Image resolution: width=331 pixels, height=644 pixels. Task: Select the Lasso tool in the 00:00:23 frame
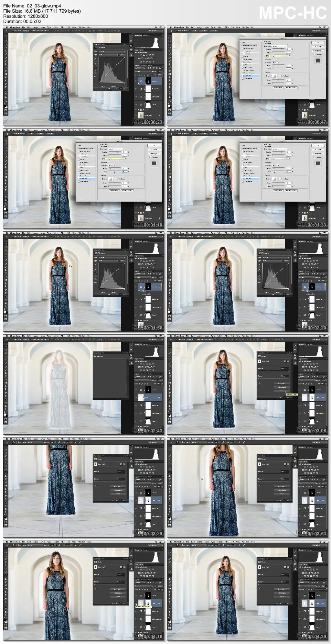(6, 44)
